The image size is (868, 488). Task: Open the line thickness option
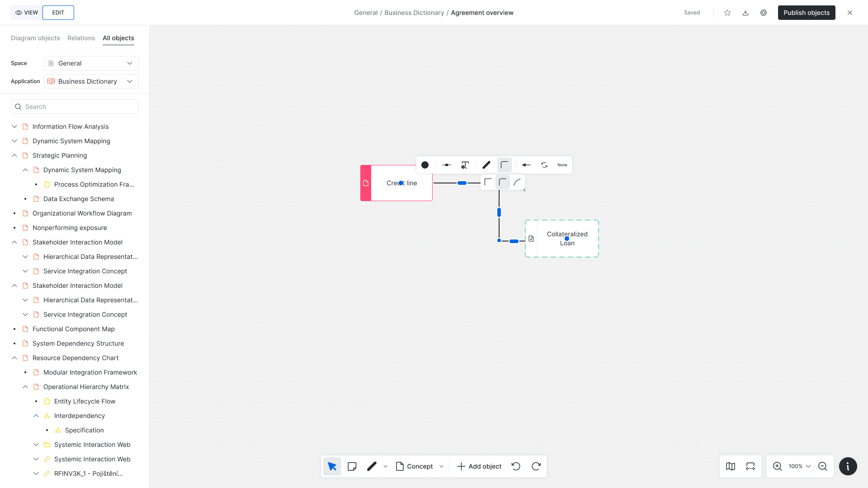(x=486, y=165)
